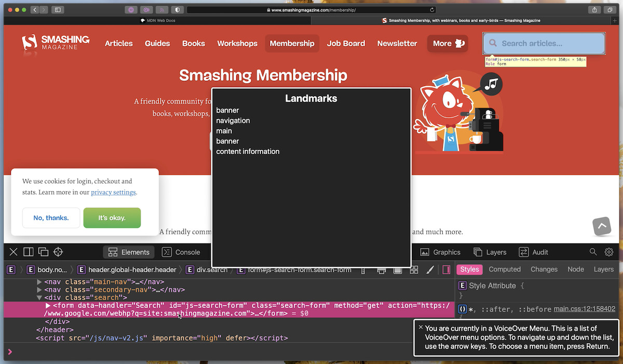Dock the inspector to the side
623x364 pixels.
click(x=29, y=252)
